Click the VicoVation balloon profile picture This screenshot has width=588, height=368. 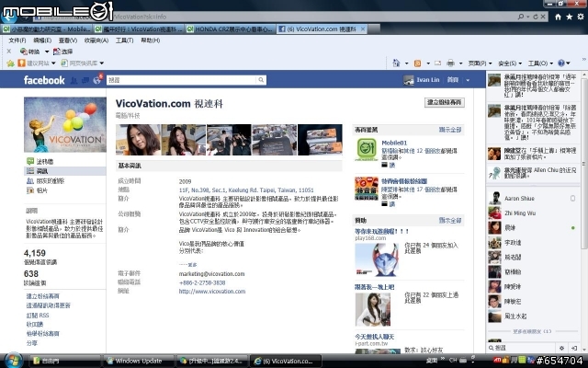[x=65, y=125]
